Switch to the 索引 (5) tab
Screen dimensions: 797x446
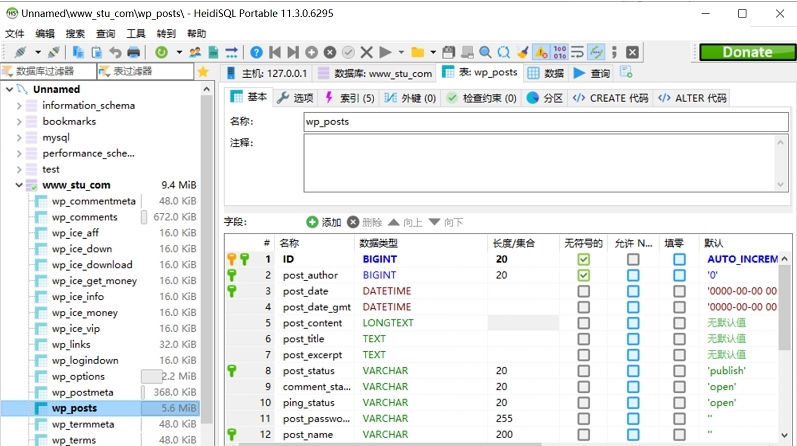pyautogui.click(x=350, y=98)
